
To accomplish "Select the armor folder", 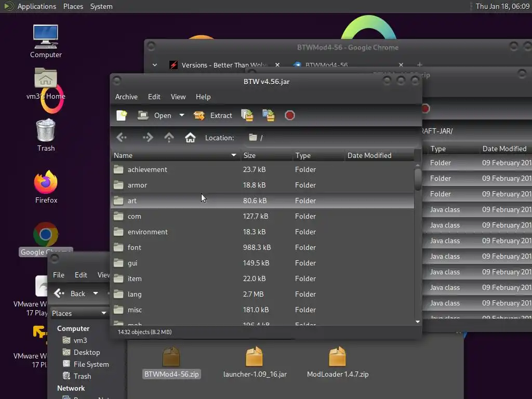I will pyautogui.click(x=262, y=185).
